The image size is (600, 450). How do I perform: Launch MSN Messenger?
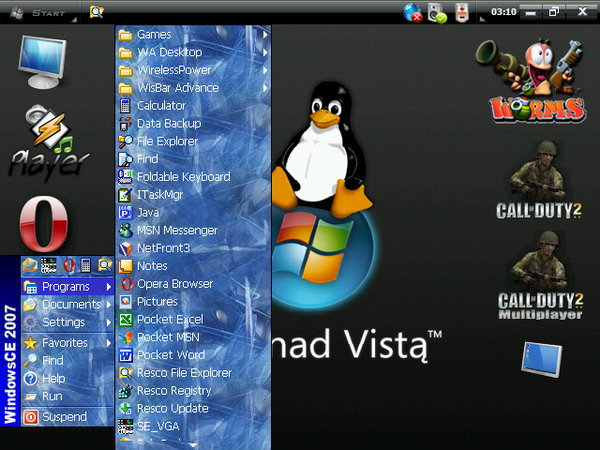click(x=193, y=230)
